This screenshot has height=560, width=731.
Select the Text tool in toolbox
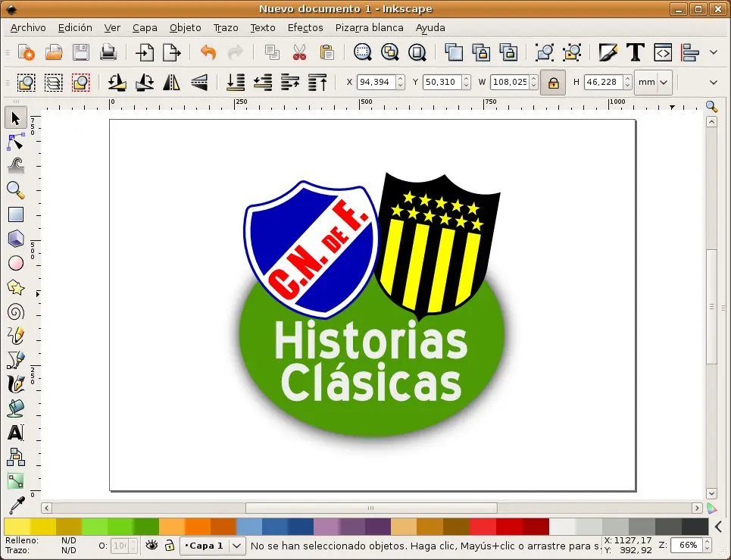tap(16, 433)
